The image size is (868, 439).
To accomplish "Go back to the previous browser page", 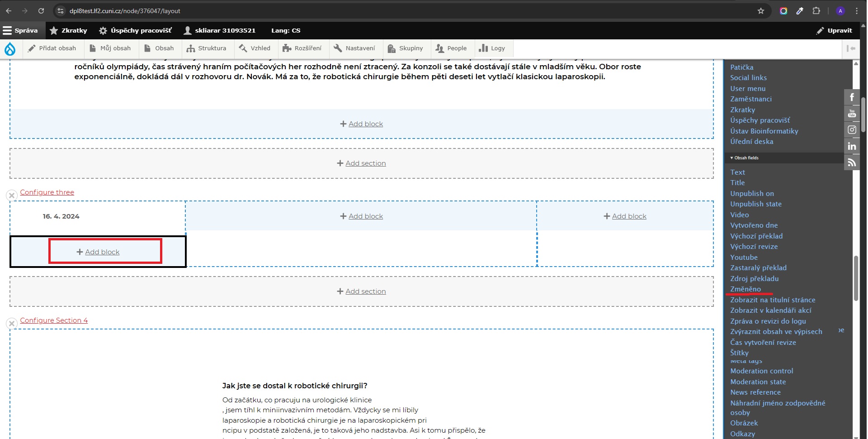I will [x=9, y=11].
